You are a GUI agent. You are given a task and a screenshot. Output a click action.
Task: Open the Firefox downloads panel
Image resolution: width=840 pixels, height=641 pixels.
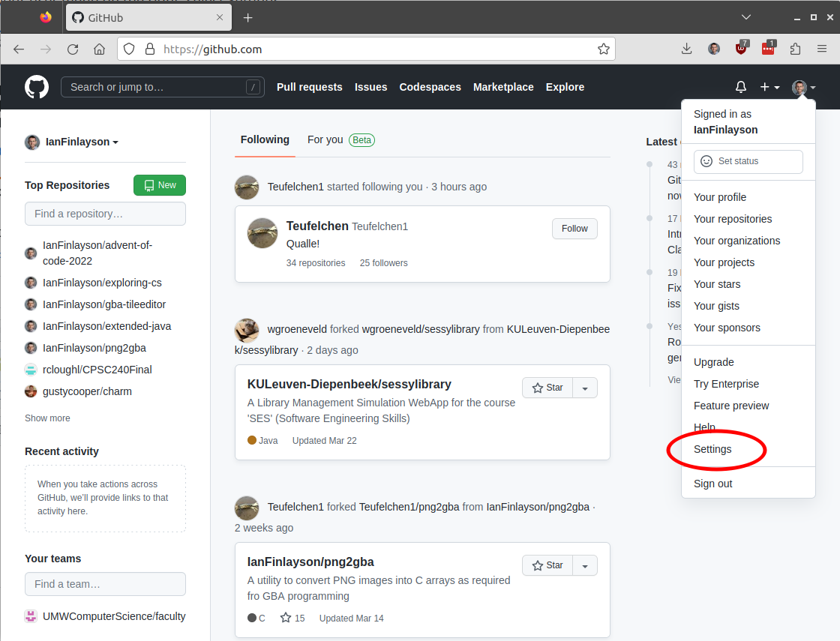coord(686,49)
